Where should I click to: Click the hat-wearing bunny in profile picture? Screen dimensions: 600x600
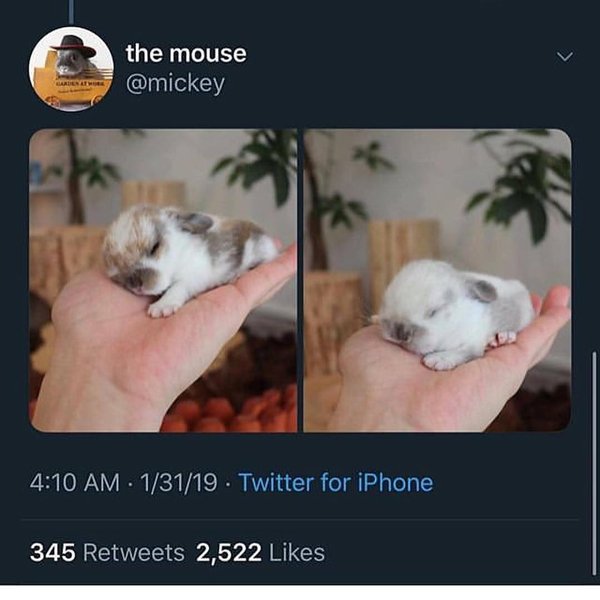point(70,56)
